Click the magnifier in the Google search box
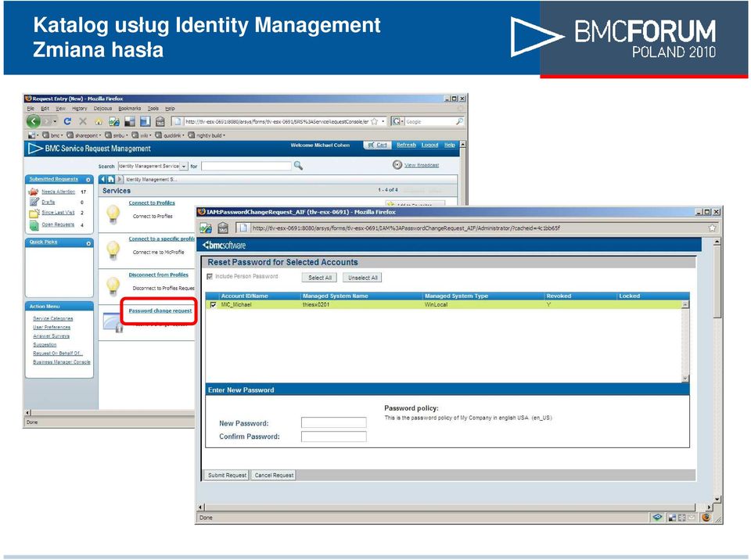 point(459,122)
